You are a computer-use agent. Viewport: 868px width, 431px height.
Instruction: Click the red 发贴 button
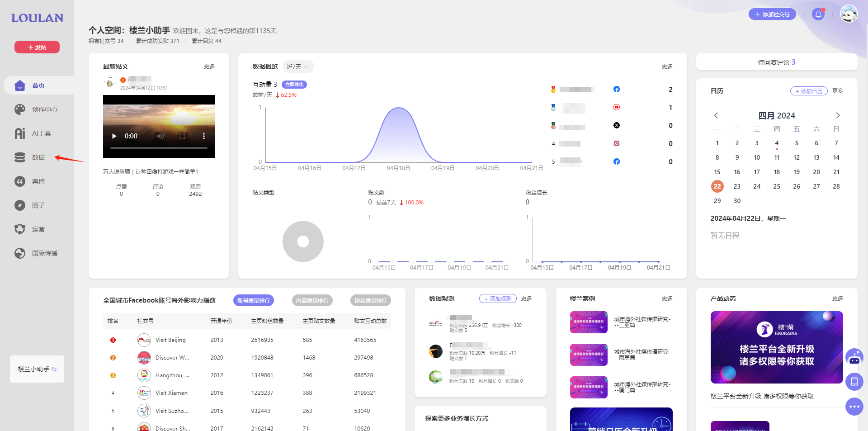coord(37,47)
